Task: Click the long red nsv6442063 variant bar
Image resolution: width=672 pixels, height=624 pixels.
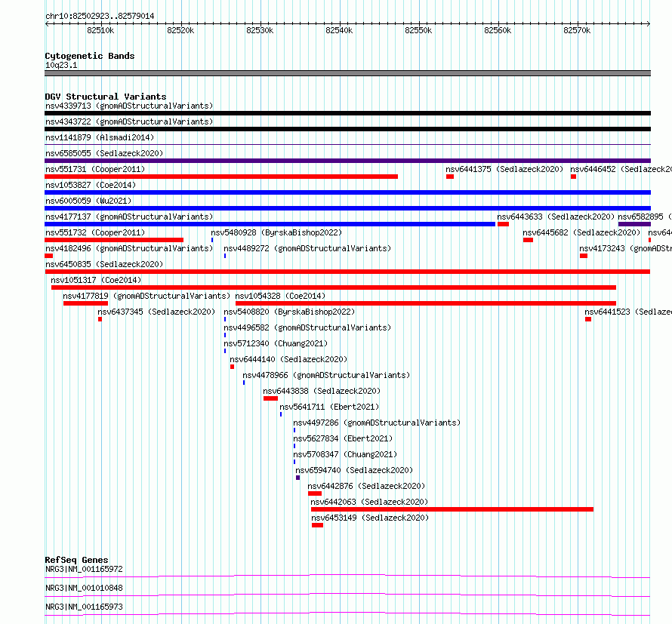Action: (452, 509)
